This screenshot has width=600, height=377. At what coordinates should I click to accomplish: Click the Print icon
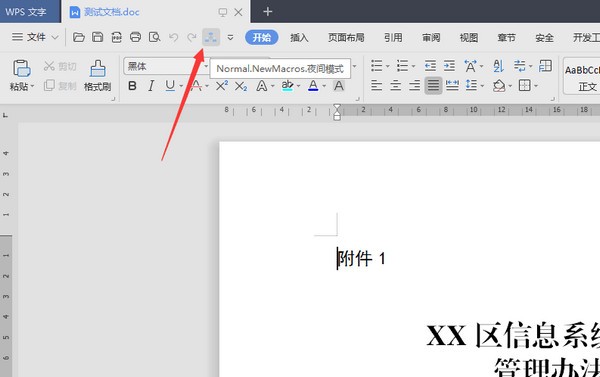(135, 37)
